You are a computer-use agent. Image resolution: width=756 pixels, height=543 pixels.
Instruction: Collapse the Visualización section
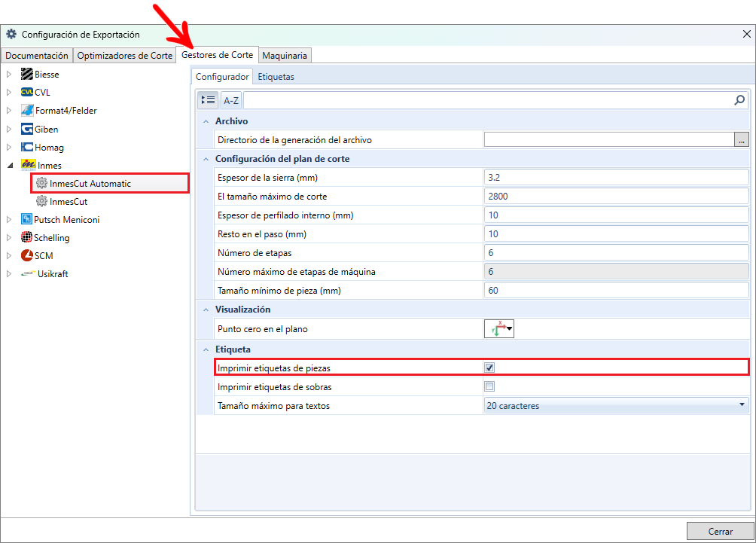(206, 309)
